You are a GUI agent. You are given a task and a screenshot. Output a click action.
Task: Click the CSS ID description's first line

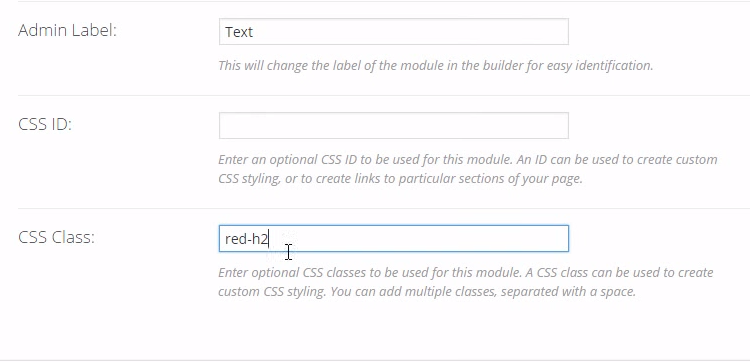(x=468, y=159)
